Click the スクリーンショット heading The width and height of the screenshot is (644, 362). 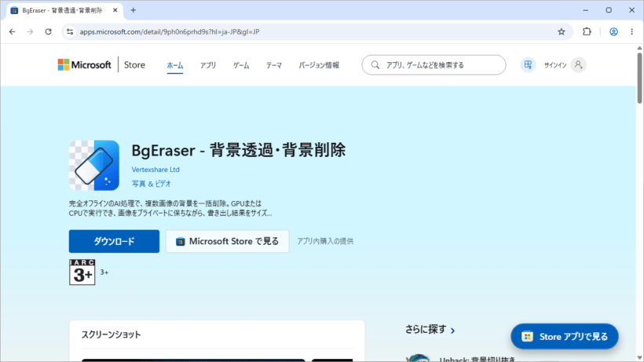pyautogui.click(x=111, y=335)
